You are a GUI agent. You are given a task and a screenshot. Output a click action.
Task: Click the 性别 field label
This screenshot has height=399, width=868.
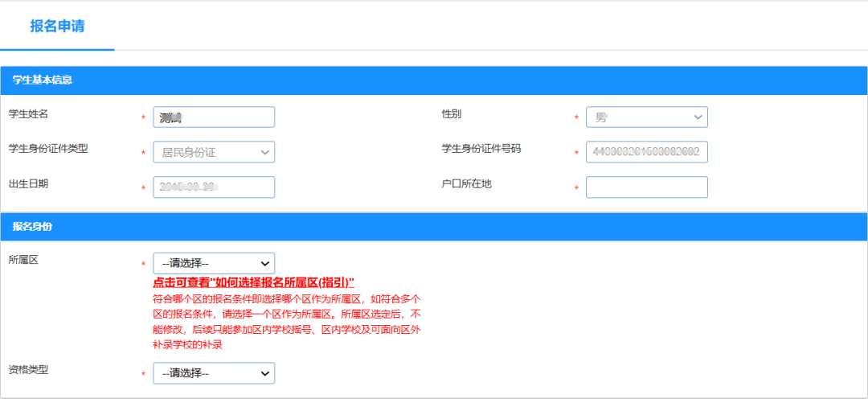(x=452, y=114)
